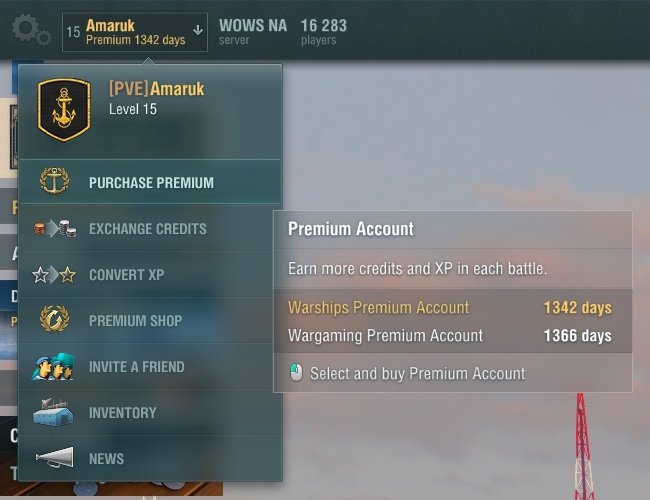Image resolution: width=650 pixels, height=500 pixels.
Task: Collapse the Amaruk account dropdown arrow
Action: point(198,30)
